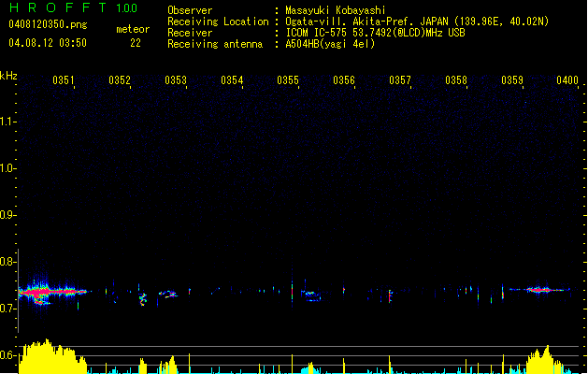Image resolution: width=588 pixels, height=374 pixels.
Task: Click the Receiver field label
Action: [x=190, y=33]
